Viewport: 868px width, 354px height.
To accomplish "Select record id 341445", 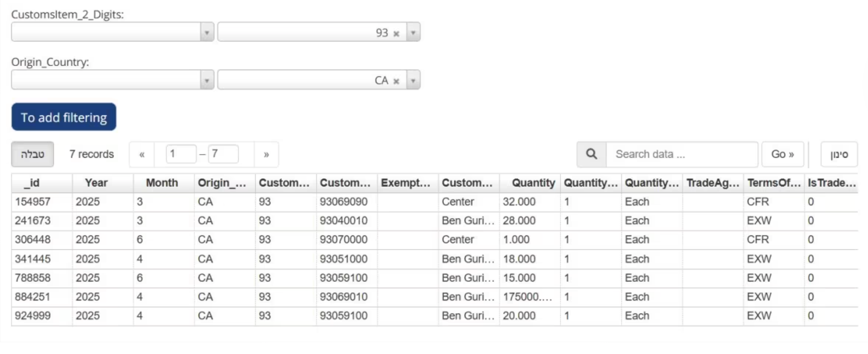I will coord(33,259).
